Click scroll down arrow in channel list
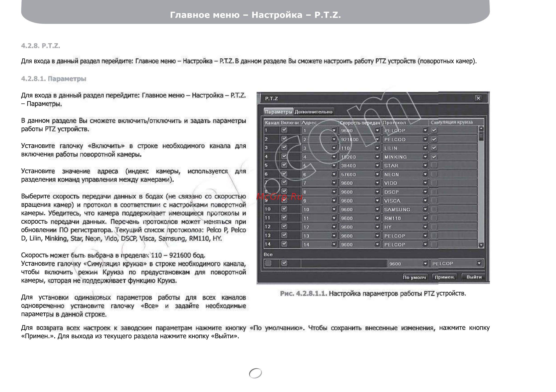This screenshot has height=392, width=556. [481, 245]
